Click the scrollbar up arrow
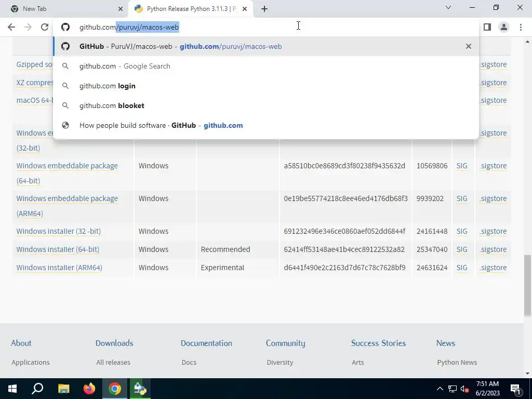Screen dimensions: 532x399 point(527,42)
